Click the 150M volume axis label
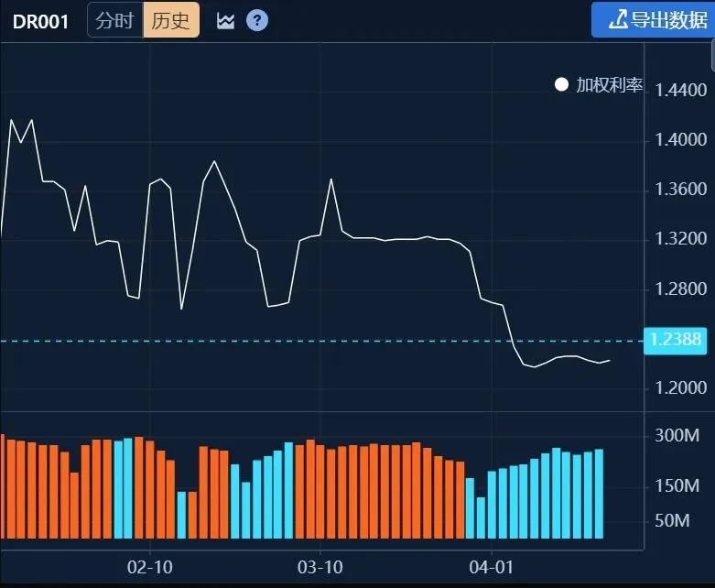Image resolution: width=715 pixels, height=588 pixels. [677, 485]
